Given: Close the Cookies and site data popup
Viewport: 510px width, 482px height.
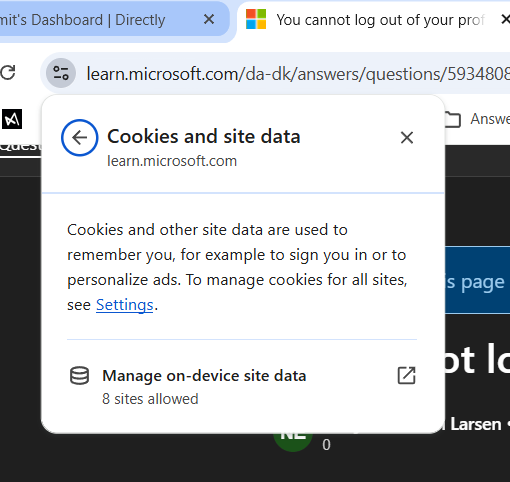Looking at the screenshot, I should (x=407, y=138).
